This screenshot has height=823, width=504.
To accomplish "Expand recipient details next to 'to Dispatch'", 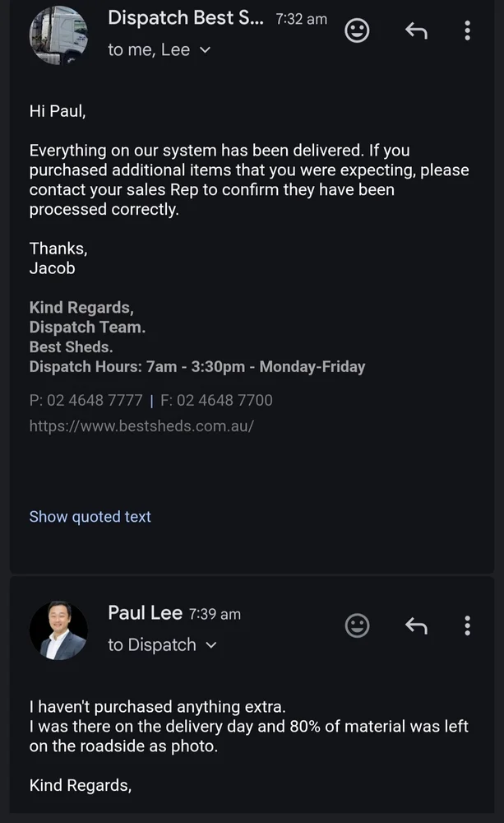I will click(x=210, y=645).
